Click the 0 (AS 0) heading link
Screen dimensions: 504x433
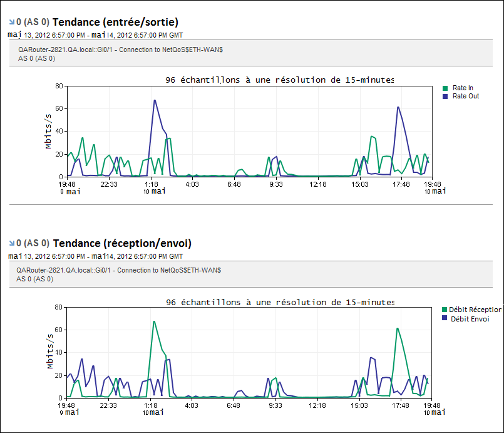(33, 20)
